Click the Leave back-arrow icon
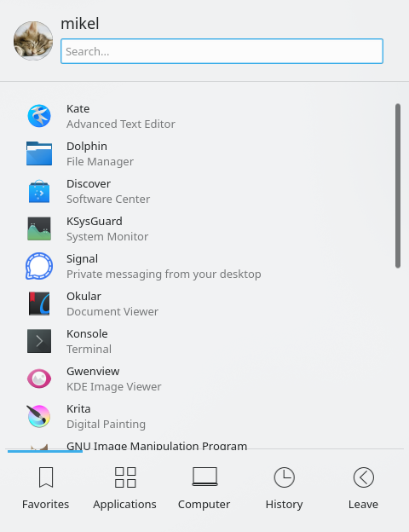 click(x=364, y=477)
